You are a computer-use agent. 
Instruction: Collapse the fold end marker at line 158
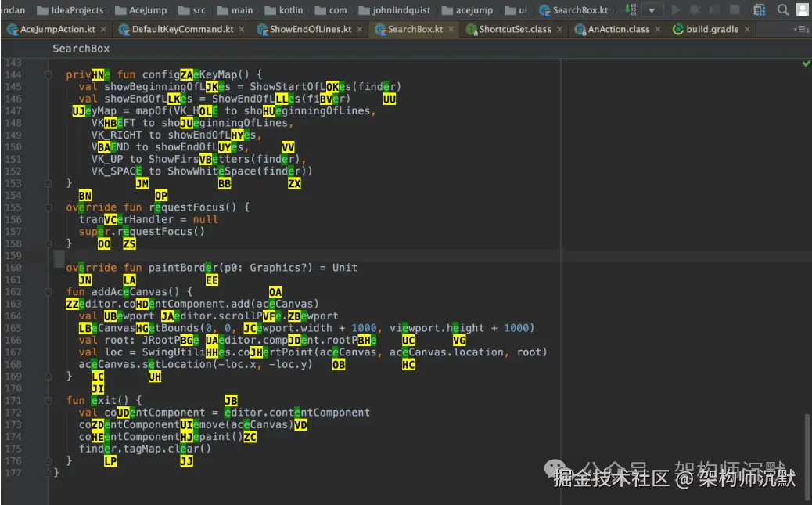pos(49,243)
